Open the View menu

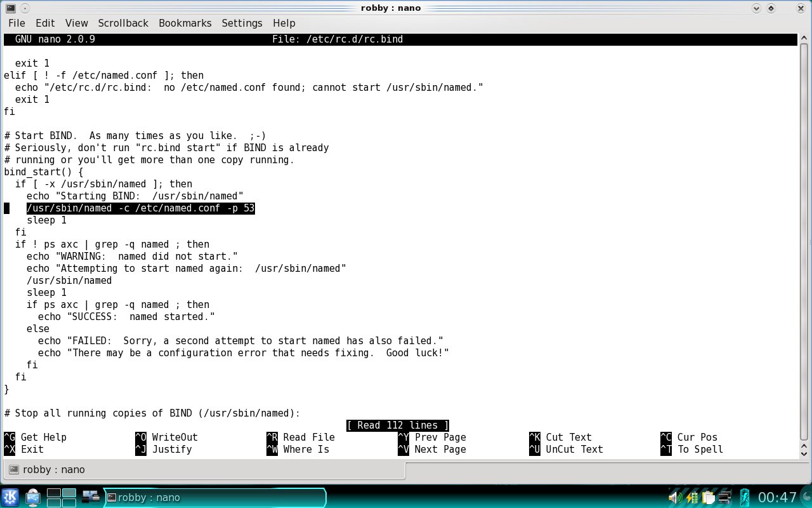point(77,23)
